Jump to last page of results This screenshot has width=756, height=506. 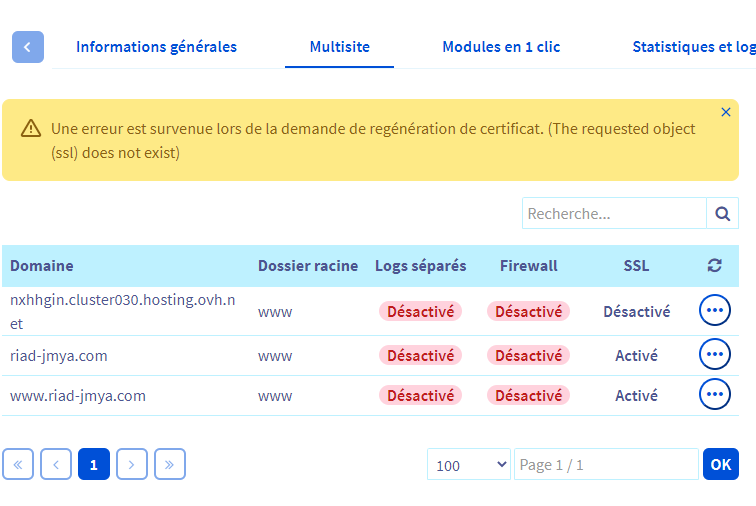click(169, 464)
